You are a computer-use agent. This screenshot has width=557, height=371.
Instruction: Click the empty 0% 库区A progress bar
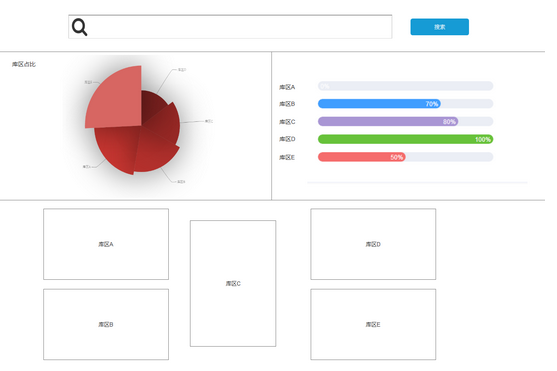(x=405, y=86)
